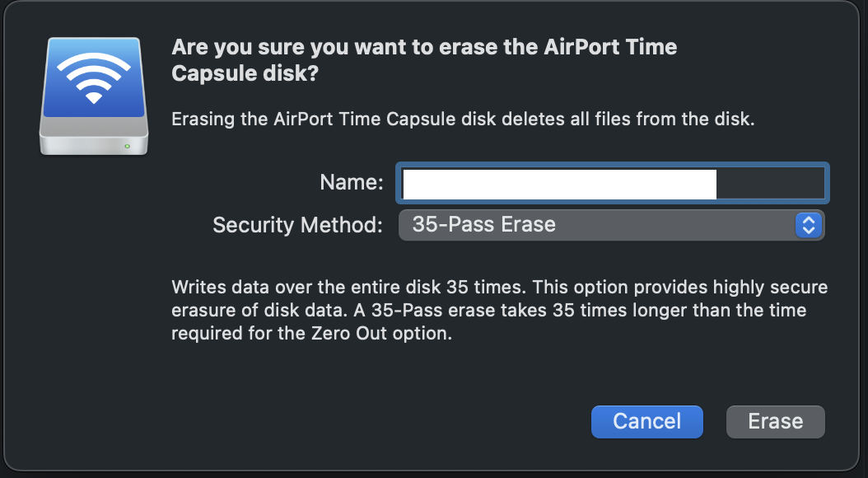
Task: Click the "Capsule disk?" heading line
Action: [x=245, y=73]
